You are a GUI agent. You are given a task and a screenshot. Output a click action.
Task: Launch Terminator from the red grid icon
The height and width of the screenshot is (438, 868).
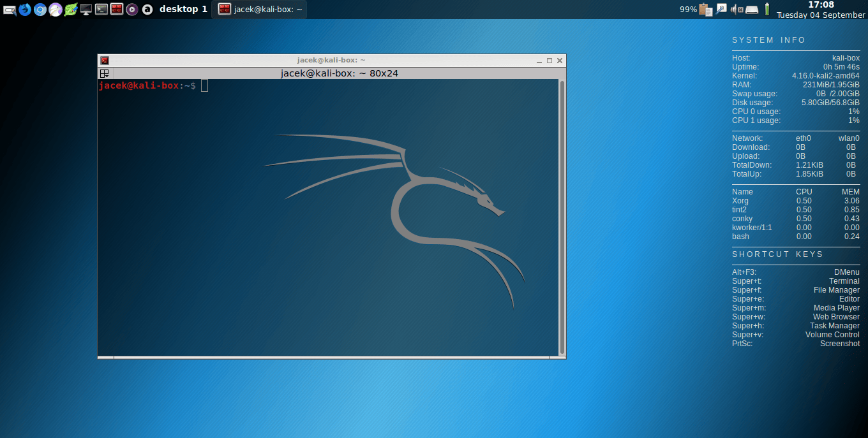(117, 10)
